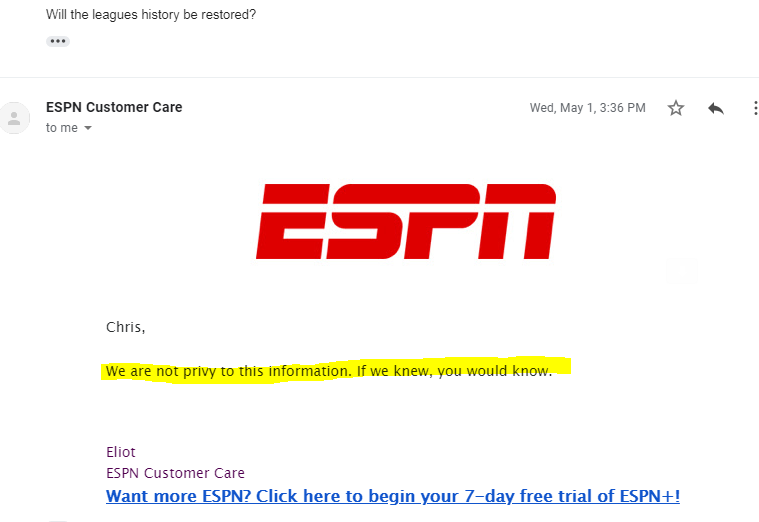Click the 'Eliot' signature name

point(121,452)
